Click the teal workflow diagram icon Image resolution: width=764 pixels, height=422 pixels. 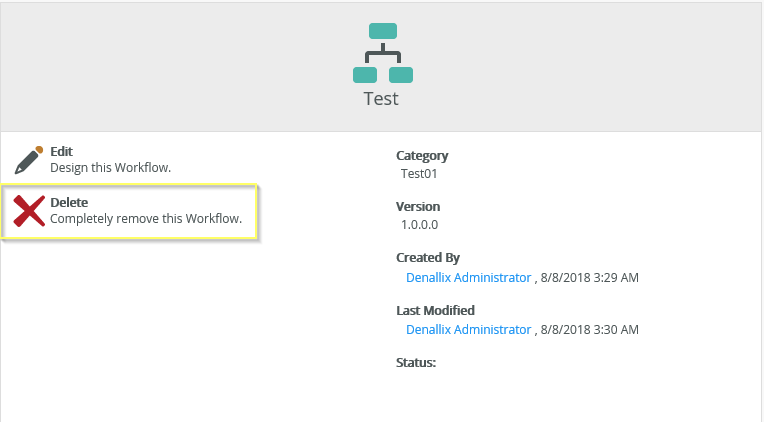382,53
